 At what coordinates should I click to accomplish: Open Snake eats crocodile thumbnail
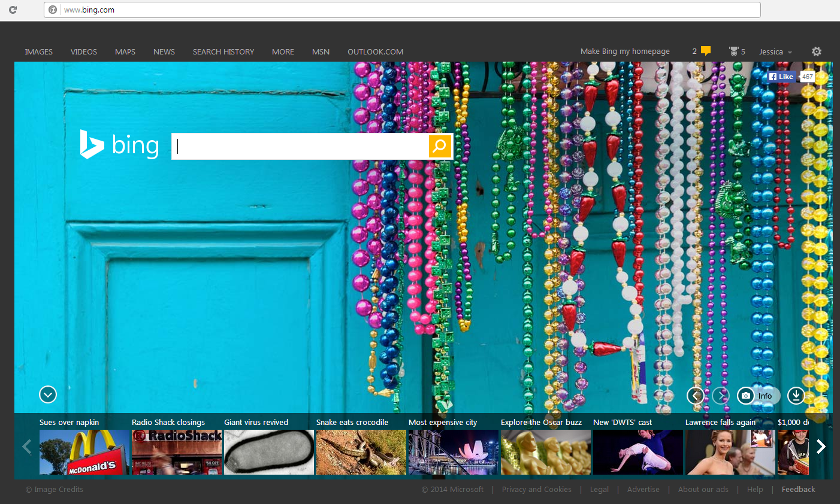(361, 452)
